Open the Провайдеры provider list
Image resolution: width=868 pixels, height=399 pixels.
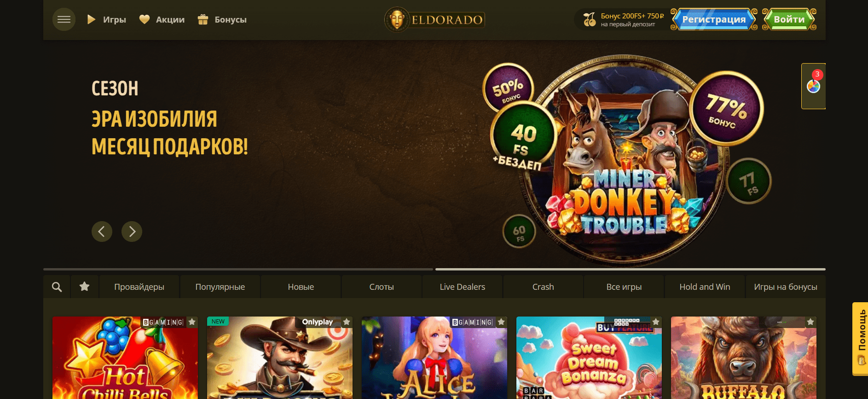139,287
